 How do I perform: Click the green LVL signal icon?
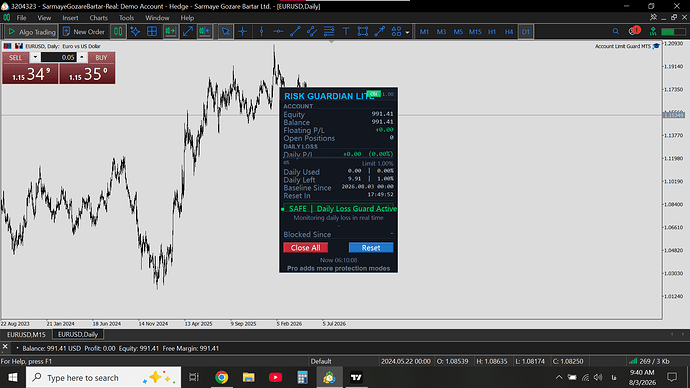coord(653,31)
